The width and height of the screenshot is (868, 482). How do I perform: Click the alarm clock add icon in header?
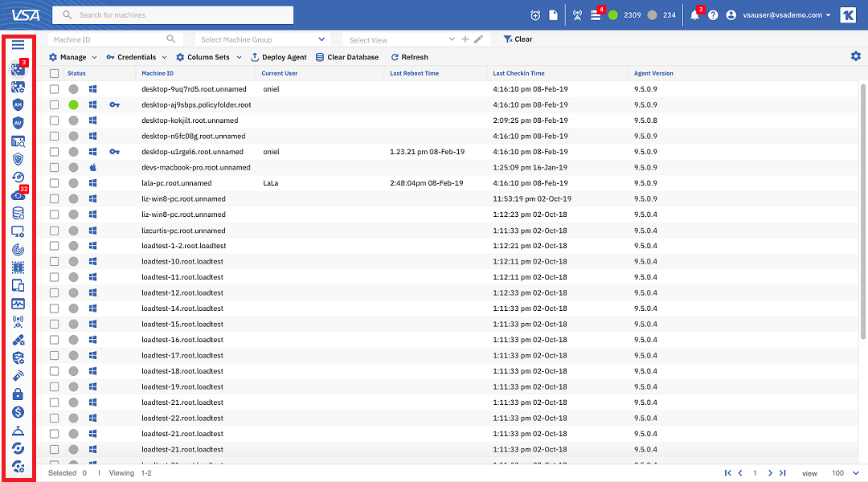pyautogui.click(x=535, y=15)
